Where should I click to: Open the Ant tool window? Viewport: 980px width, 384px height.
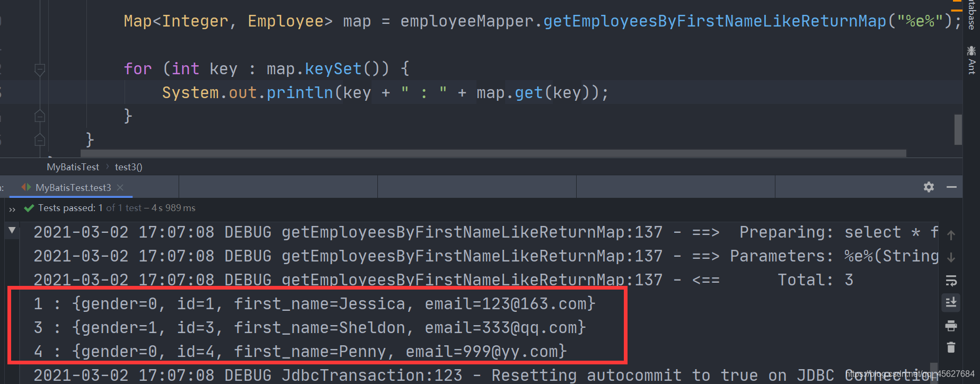pyautogui.click(x=972, y=59)
